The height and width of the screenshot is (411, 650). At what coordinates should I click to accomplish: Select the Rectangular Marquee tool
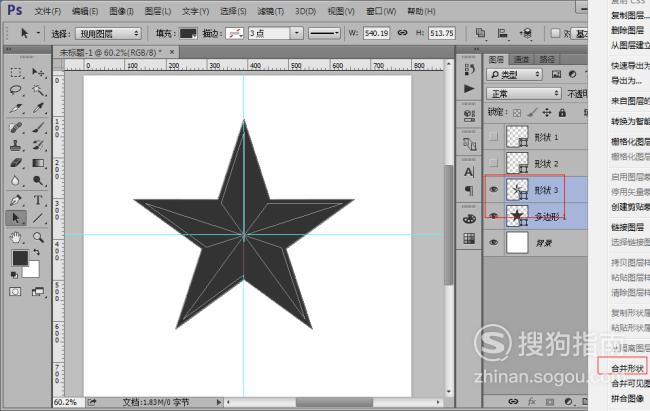16,73
